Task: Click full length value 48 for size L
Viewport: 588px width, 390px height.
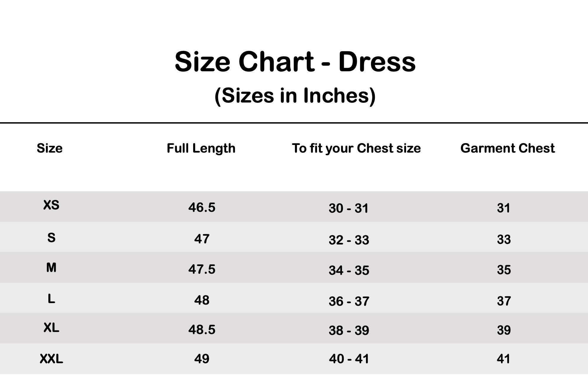Action: [x=202, y=300]
